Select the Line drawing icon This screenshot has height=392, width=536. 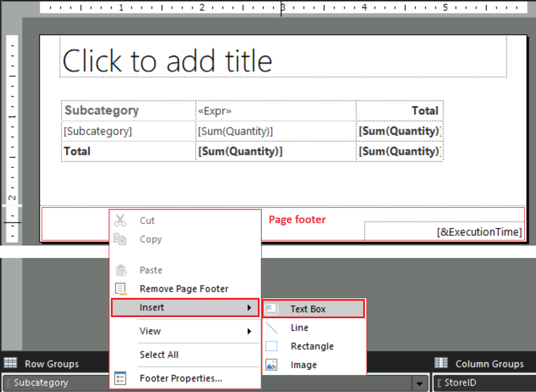click(273, 327)
